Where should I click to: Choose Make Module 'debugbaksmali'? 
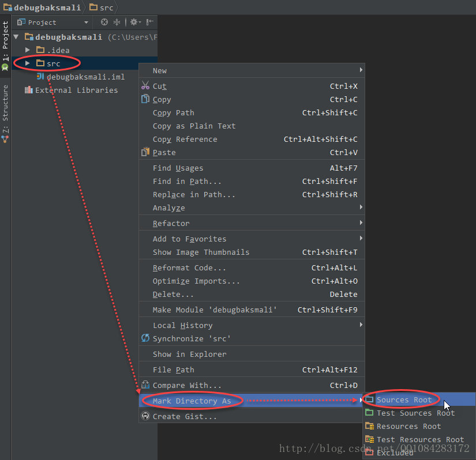coord(252,310)
